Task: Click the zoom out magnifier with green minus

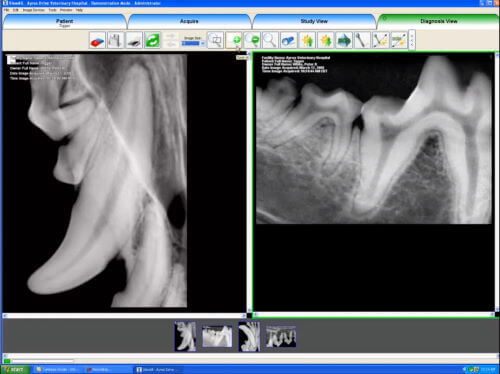Action: click(252, 40)
